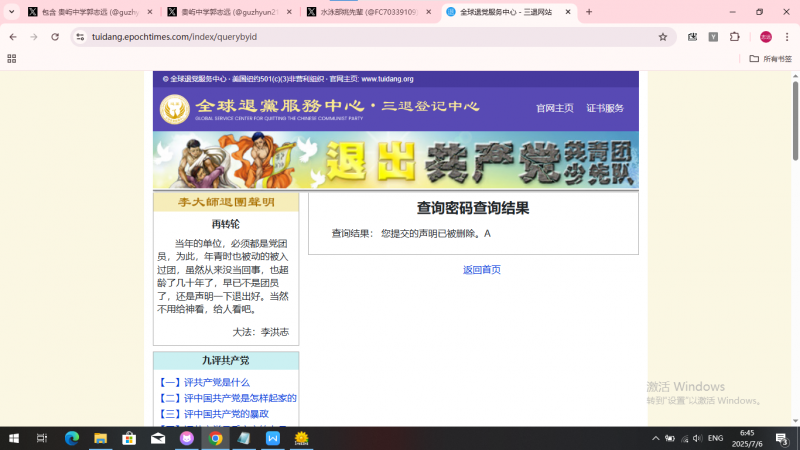Click the 查询密码查询结果 heading
This screenshot has height=450, width=800.
473,208
